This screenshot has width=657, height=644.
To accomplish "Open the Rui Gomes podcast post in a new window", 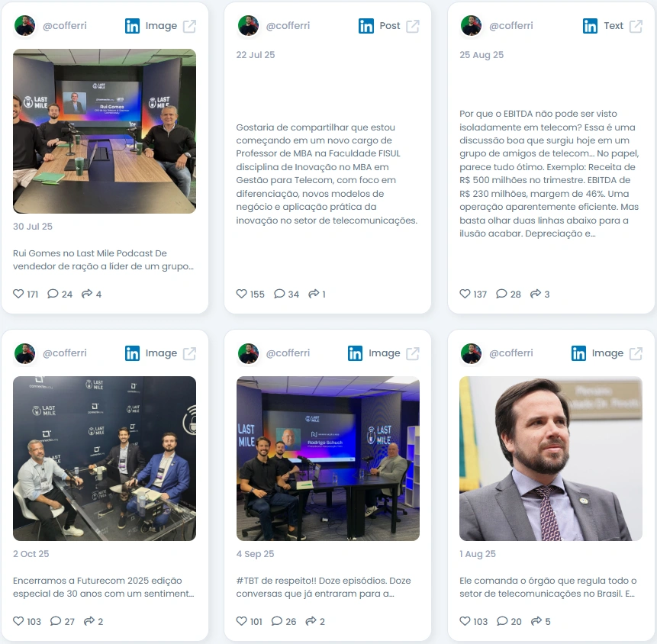I will [189, 26].
